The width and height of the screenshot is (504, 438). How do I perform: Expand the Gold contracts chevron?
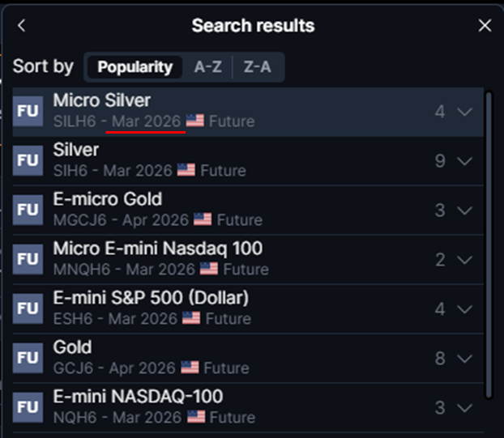pos(464,359)
